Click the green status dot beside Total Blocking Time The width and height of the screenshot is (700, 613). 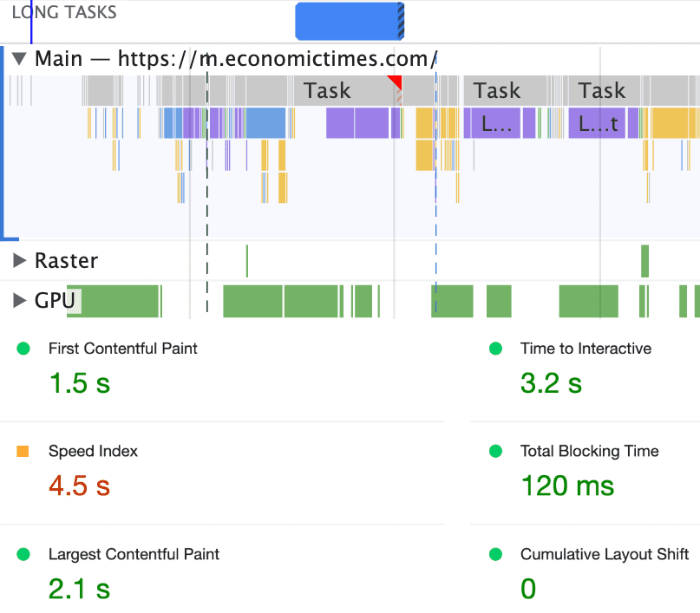[x=495, y=451]
